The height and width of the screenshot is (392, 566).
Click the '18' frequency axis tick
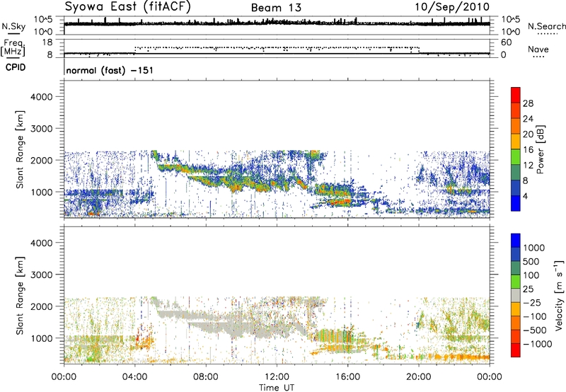pos(47,42)
